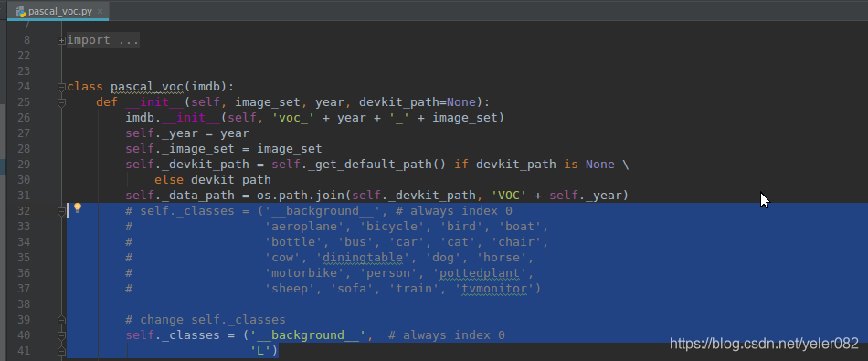Click the 'sheep' class name

293,289
